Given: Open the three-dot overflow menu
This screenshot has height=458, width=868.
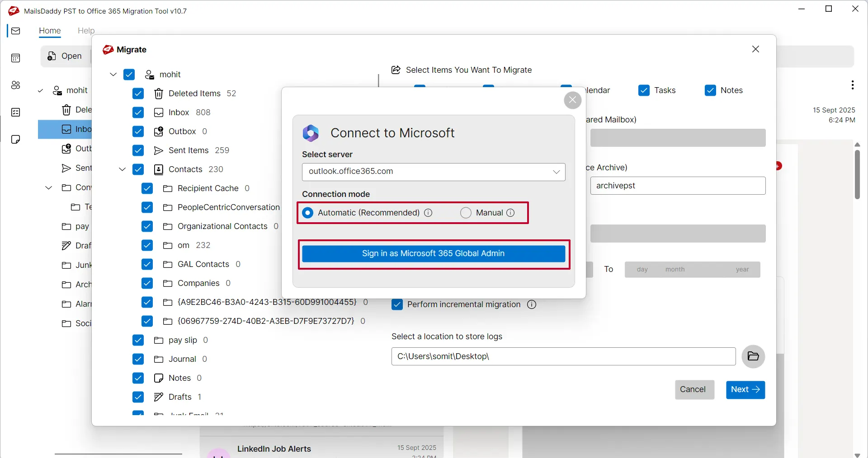Looking at the screenshot, I should 853,85.
